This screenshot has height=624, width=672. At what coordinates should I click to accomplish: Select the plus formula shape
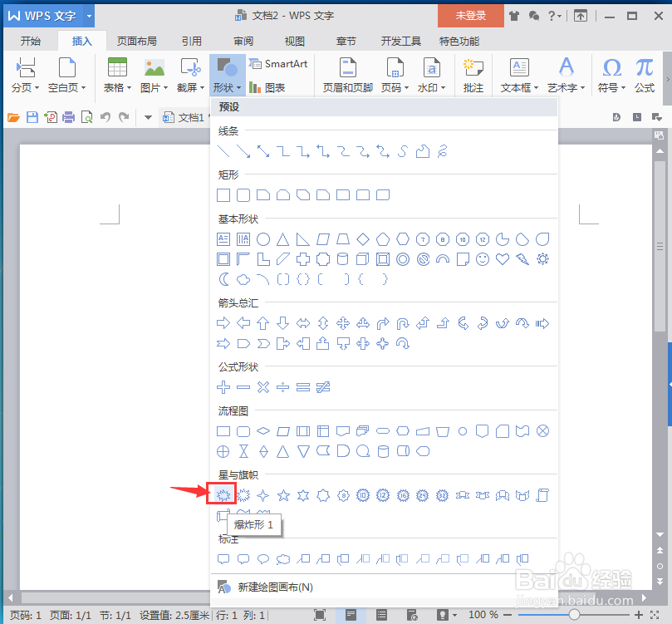223,387
